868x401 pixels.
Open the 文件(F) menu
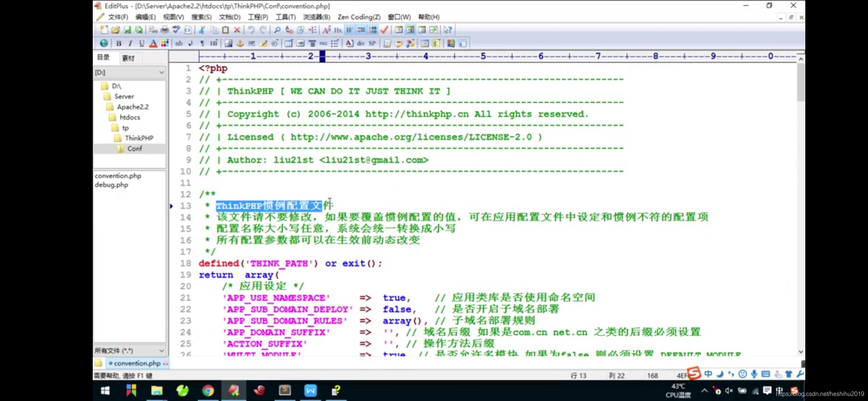click(x=118, y=17)
